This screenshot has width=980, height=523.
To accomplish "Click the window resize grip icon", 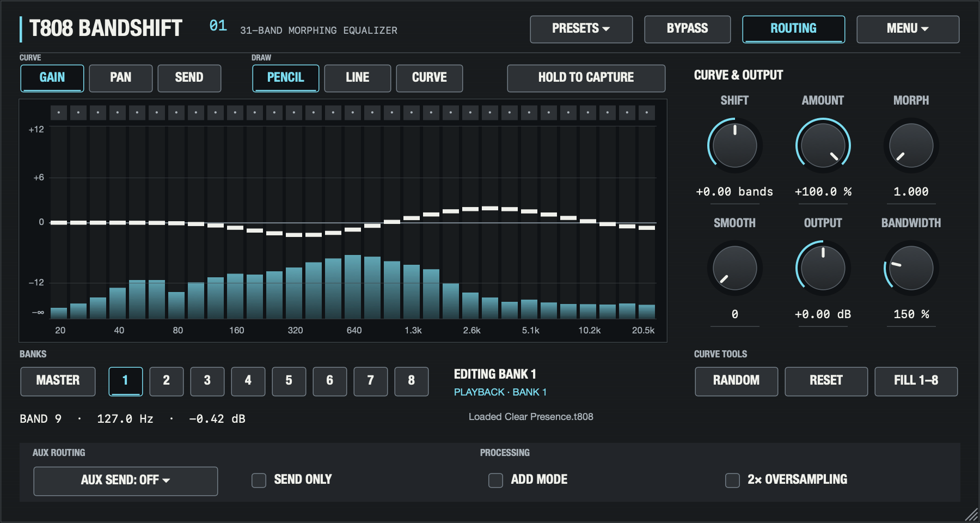I will coord(971,514).
